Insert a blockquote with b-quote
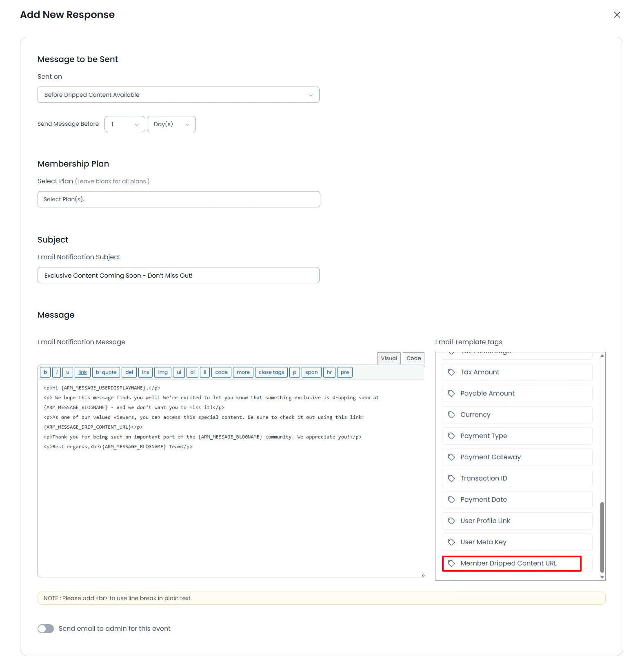 point(106,372)
